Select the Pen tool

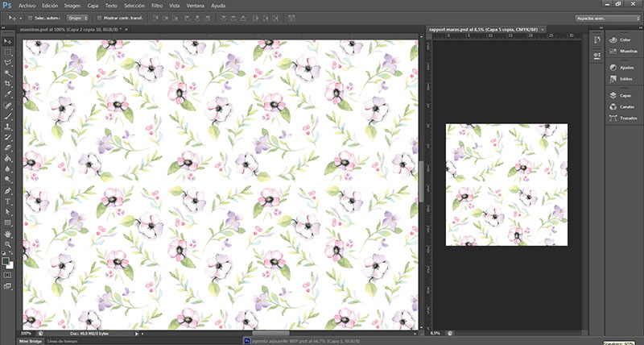(x=7, y=191)
